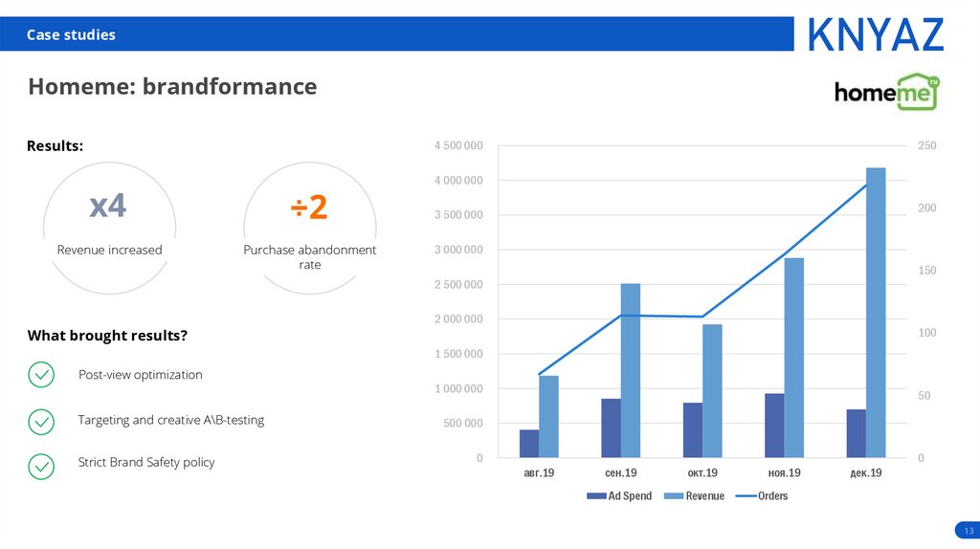Select the Revenue bar for сен.19
This screenshot has height=549, width=980.
tap(630, 370)
